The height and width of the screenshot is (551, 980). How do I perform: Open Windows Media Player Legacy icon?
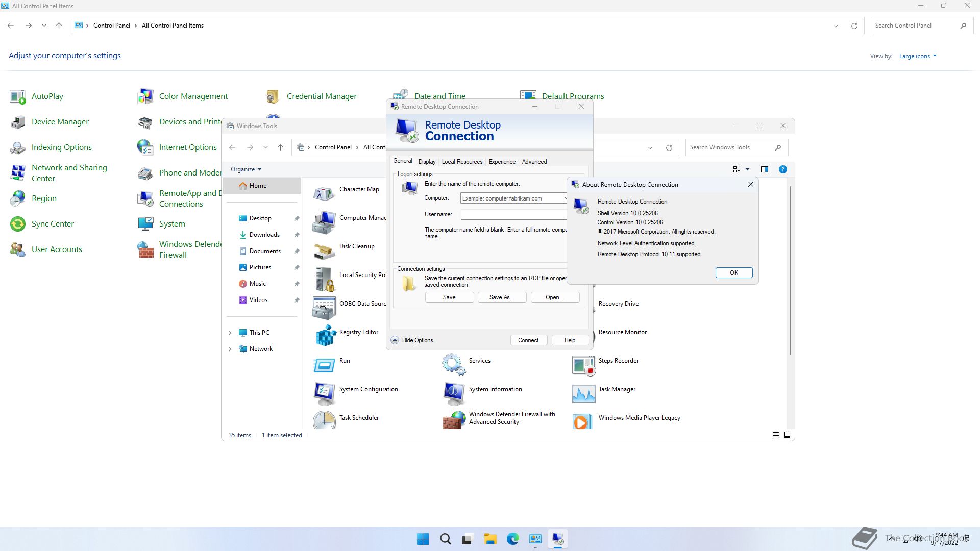[x=583, y=420]
